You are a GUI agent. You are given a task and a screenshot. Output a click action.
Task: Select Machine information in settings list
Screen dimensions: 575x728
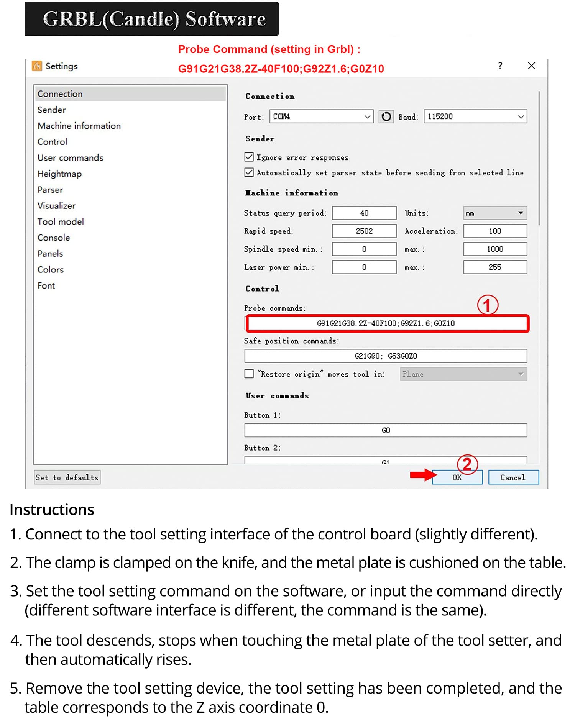(130, 126)
